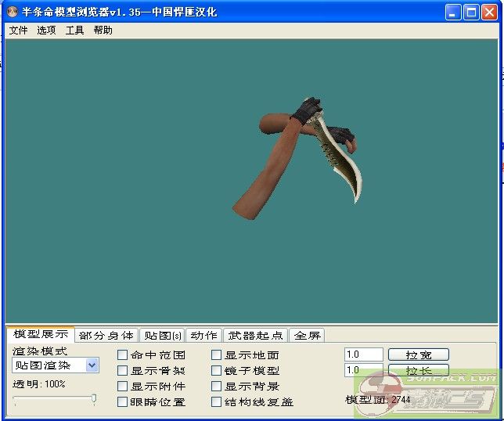Screen dimensions: 504x421
Task: Click the 拉宽 button
Action: coord(419,354)
